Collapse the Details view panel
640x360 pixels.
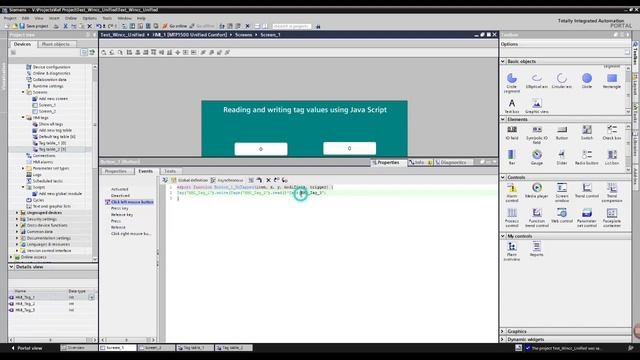pyautogui.click(x=11, y=267)
